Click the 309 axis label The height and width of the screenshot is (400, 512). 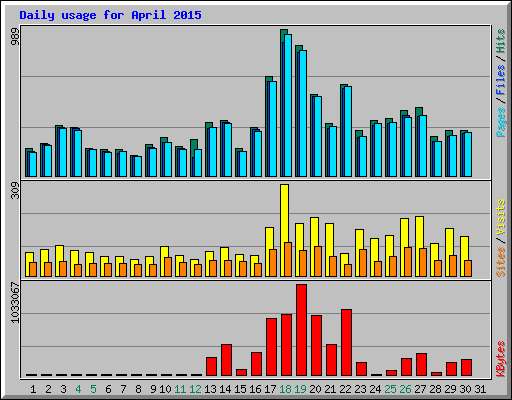pos(15,191)
